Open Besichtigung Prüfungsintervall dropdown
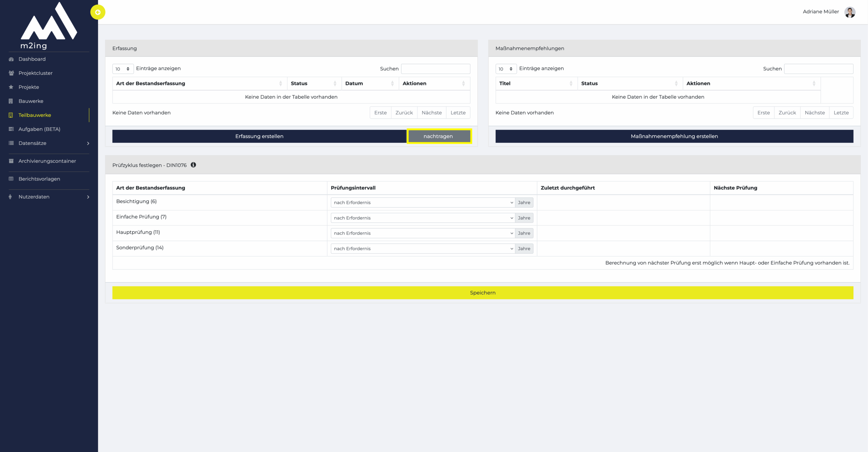The width and height of the screenshot is (868, 452). click(x=422, y=203)
